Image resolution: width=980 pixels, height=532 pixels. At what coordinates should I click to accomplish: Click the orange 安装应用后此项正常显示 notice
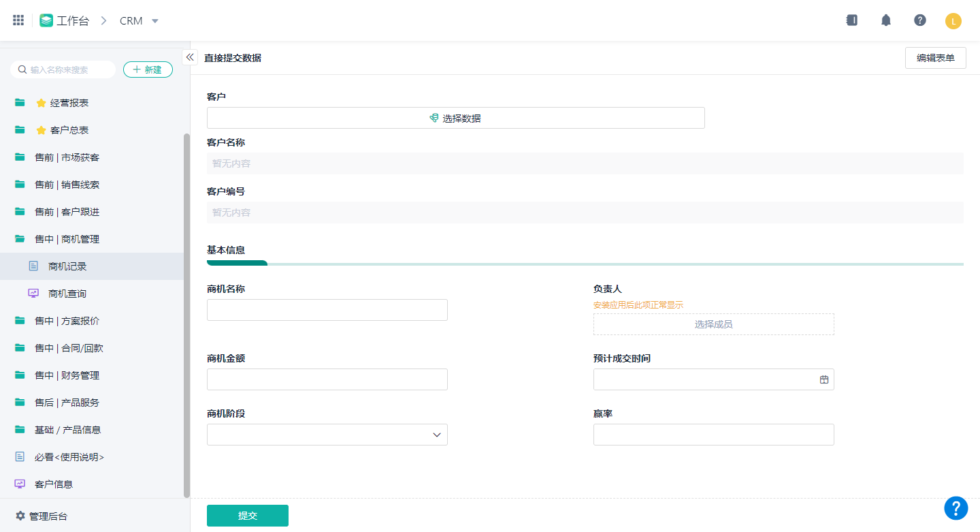pyautogui.click(x=638, y=305)
